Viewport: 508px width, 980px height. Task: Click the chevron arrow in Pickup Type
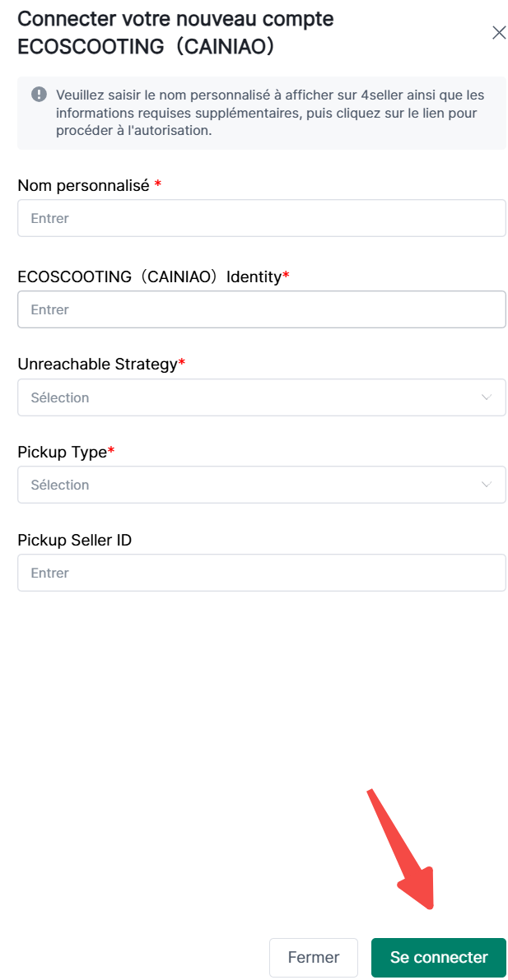coord(486,485)
